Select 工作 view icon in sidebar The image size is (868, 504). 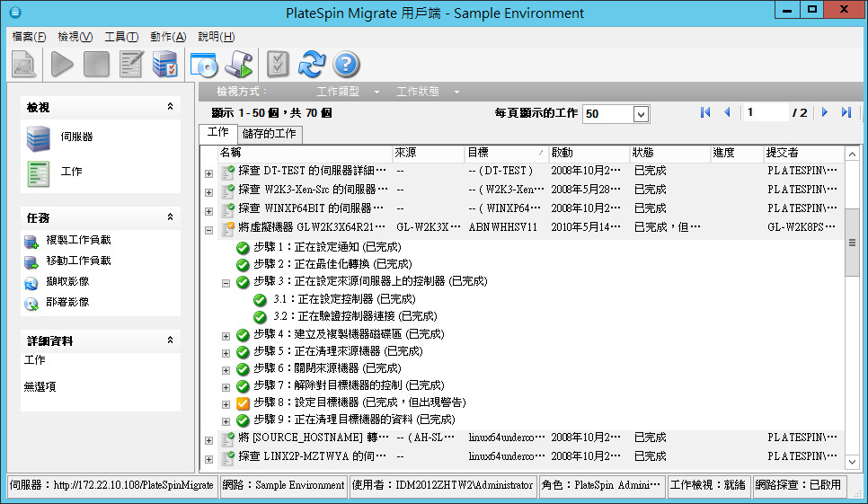(39, 172)
